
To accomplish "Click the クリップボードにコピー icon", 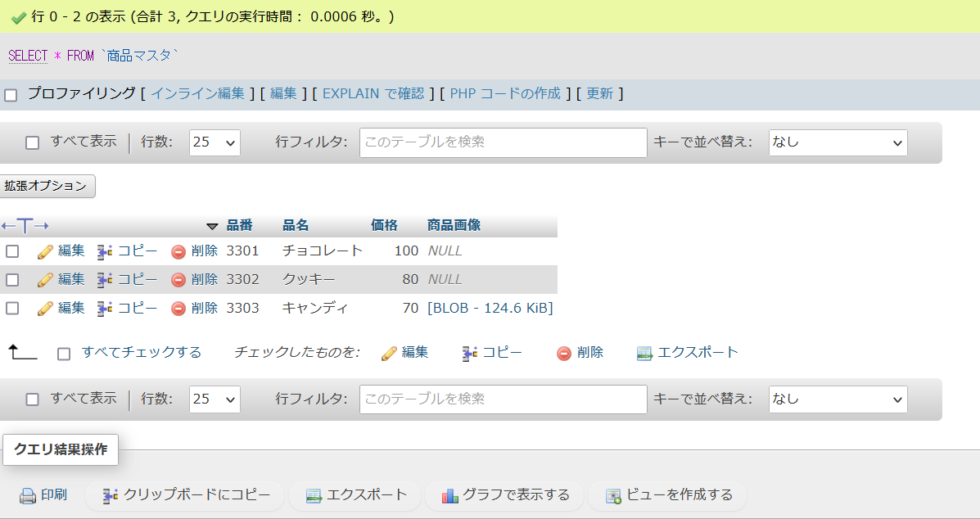I will coord(111,494).
